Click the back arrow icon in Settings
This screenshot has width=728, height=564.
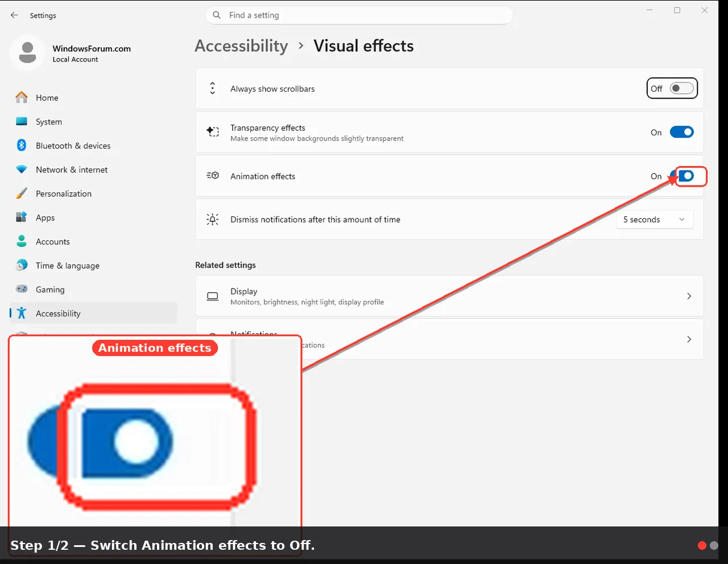pyautogui.click(x=14, y=15)
